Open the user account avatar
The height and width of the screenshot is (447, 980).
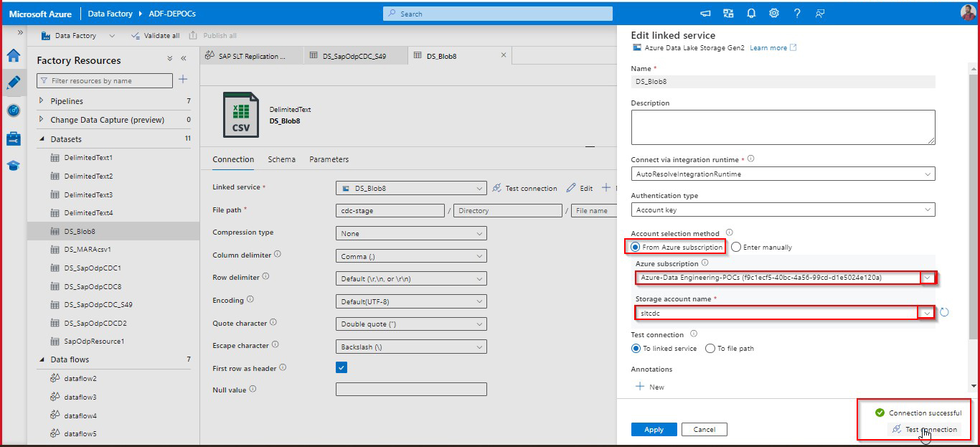tap(968, 13)
